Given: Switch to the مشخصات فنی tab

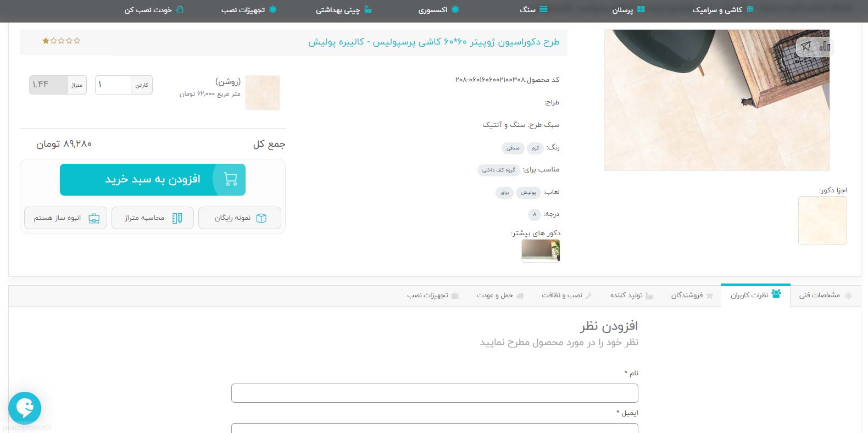Looking at the screenshot, I should pyautogui.click(x=825, y=296).
